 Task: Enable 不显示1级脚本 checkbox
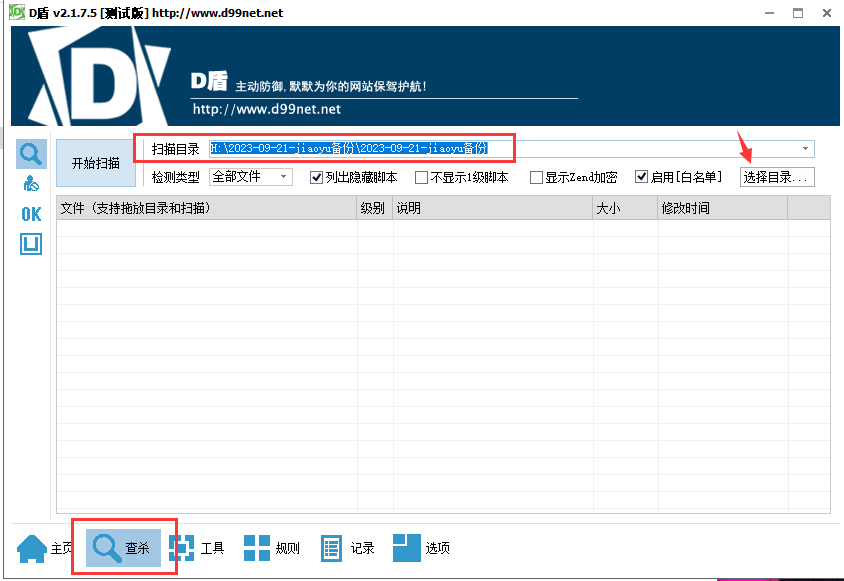point(422,177)
